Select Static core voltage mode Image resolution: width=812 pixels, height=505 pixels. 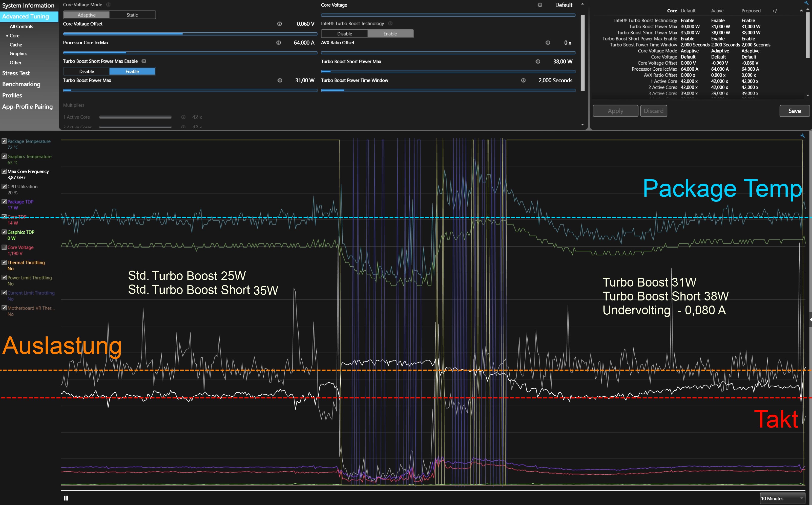132,15
